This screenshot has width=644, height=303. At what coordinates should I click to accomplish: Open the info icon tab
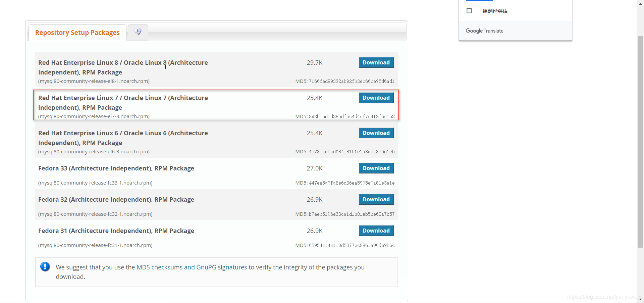click(x=138, y=32)
